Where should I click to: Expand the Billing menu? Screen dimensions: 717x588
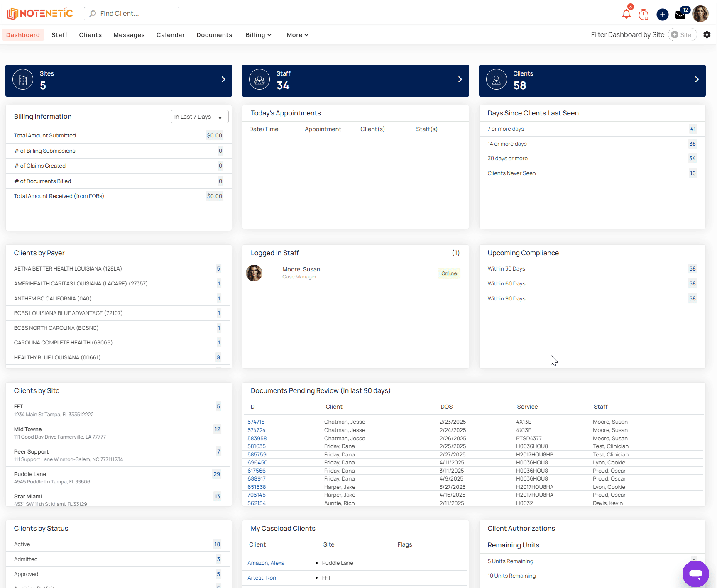258,35
